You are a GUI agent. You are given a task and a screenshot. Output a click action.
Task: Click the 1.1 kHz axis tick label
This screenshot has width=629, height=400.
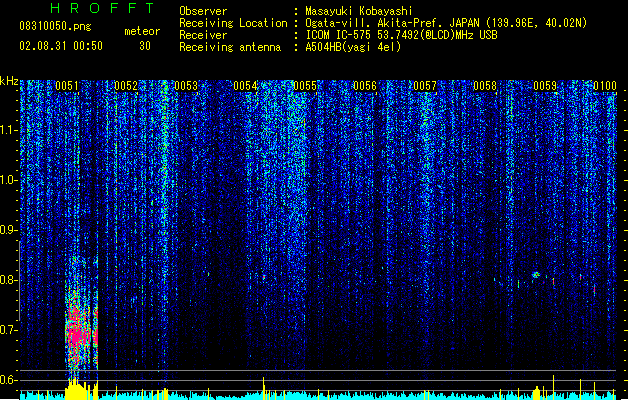coord(8,130)
